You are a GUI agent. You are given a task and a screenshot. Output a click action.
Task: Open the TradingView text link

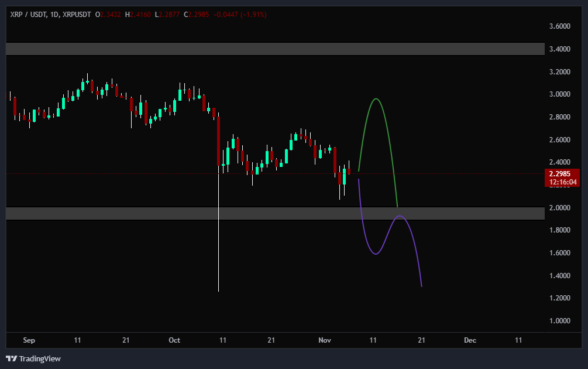(40, 358)
